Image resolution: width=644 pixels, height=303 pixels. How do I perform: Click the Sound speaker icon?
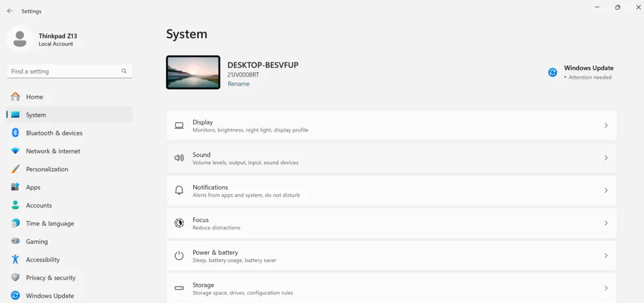tap(179, 158)
